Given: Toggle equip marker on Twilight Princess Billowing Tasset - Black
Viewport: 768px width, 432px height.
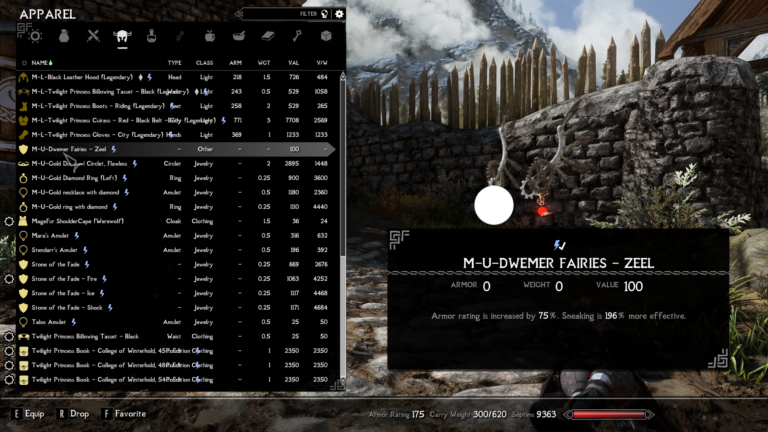Looking at the screenshot, I should [10, 336].
